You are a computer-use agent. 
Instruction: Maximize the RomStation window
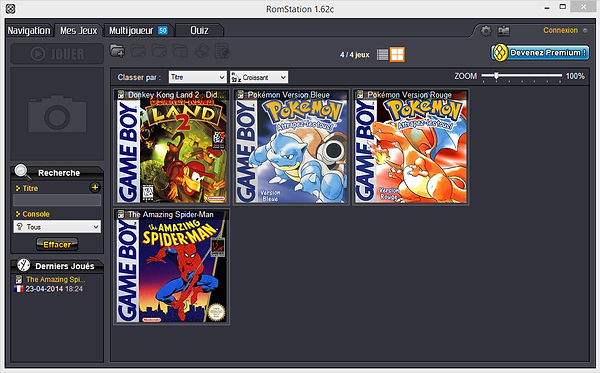point(562,7)
